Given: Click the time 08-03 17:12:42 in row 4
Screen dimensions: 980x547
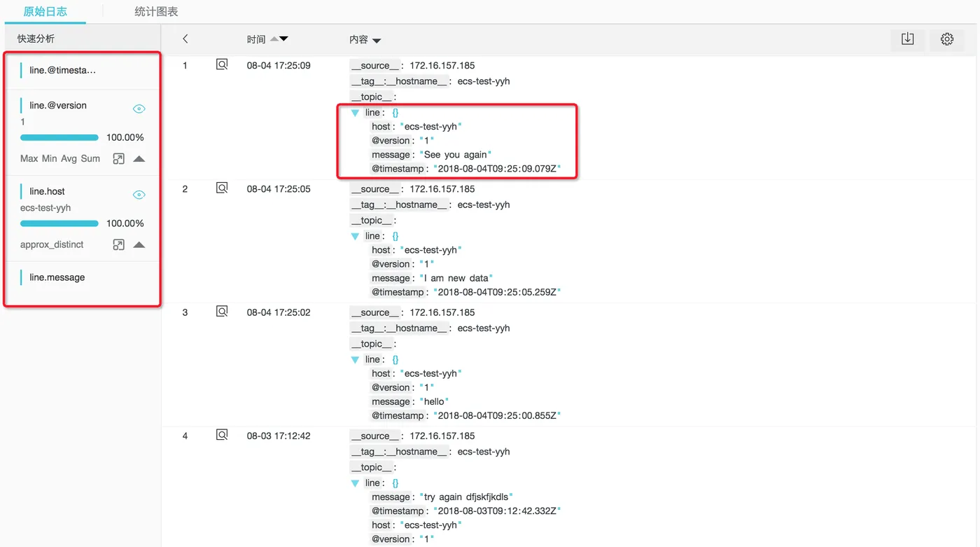Looking at the screenshot, I should tap(279, 435).
